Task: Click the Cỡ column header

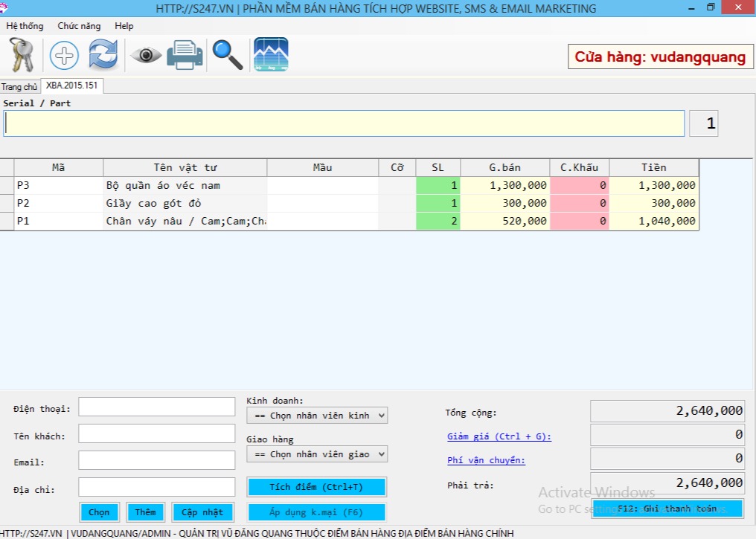Action: click(397, 167)
